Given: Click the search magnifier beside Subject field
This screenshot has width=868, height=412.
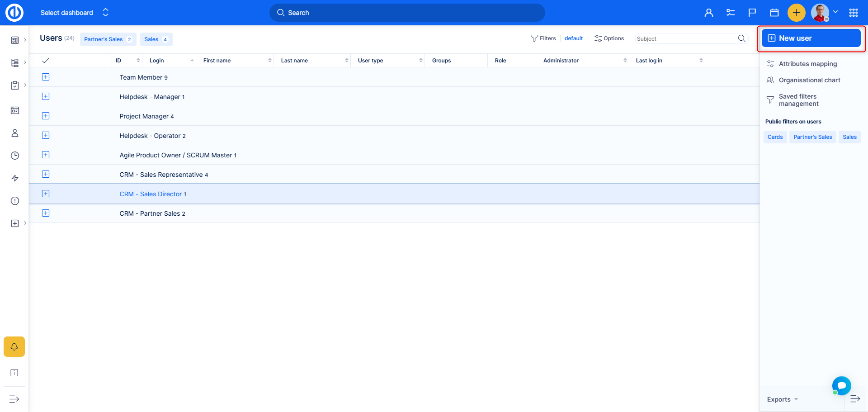Looking at the screenshot, I should coord(741,38).
